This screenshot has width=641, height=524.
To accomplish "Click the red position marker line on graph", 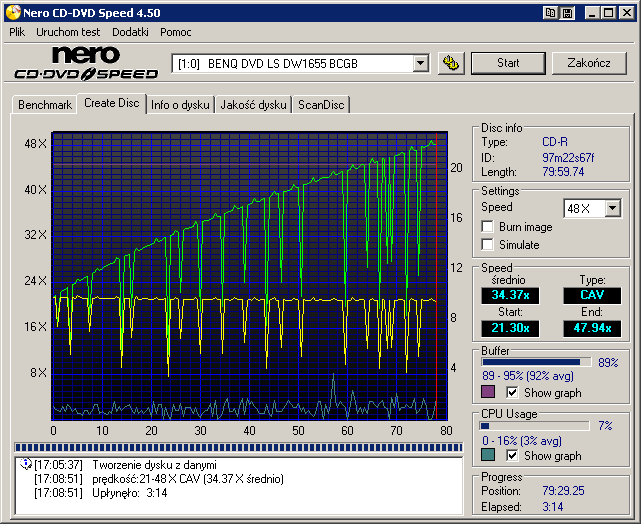I will pos(437,276).
